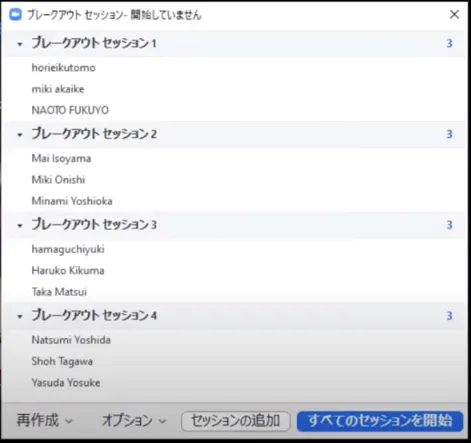Image resolution: width=471 pixels, height=443 pixels.
Task: Close the breakout session dialog
Action: [454, 14]
